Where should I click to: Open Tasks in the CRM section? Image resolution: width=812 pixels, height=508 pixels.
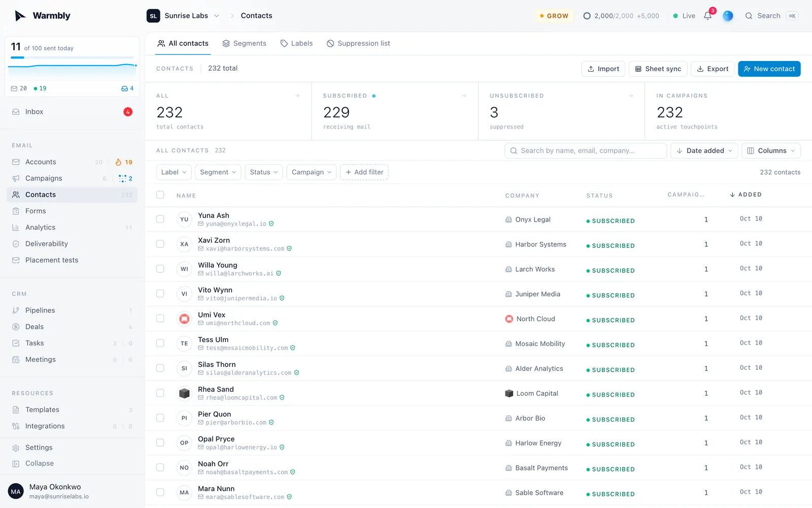72,343
